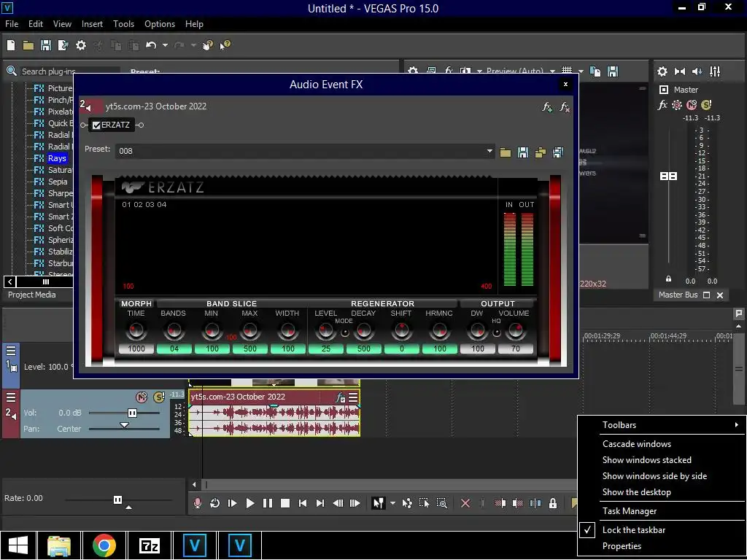Toggle the Regenerator MODE button
This screenshot has height=560, width=747.
pyautogui.click(x=344, y=332)
